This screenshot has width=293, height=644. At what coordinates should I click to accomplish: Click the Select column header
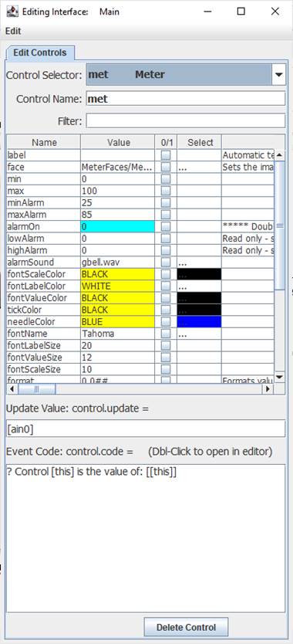tap(200, 142)
